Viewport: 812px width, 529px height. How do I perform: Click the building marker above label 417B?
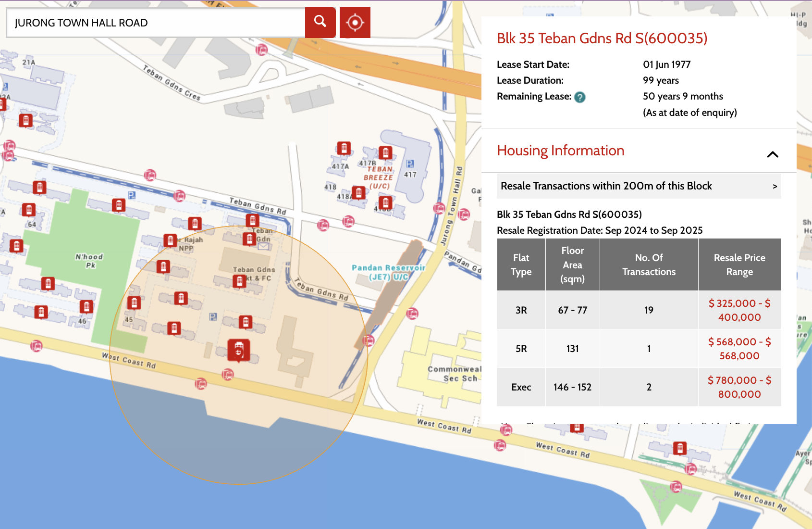[385, 153]
